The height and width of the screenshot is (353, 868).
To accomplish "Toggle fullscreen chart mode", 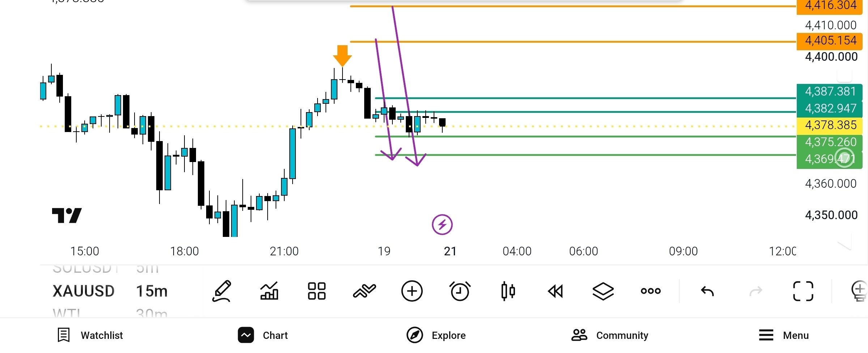I will click(803, 291).
